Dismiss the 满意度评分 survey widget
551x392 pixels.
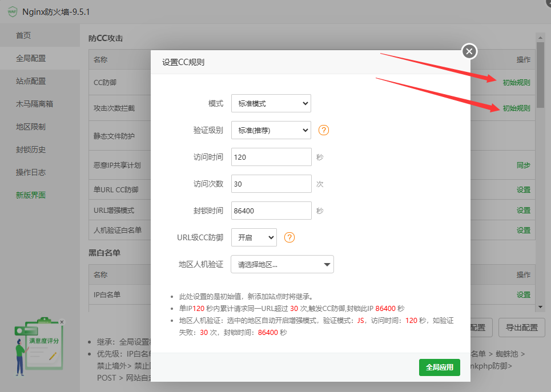pyautogui.click(x=62, y=322)
